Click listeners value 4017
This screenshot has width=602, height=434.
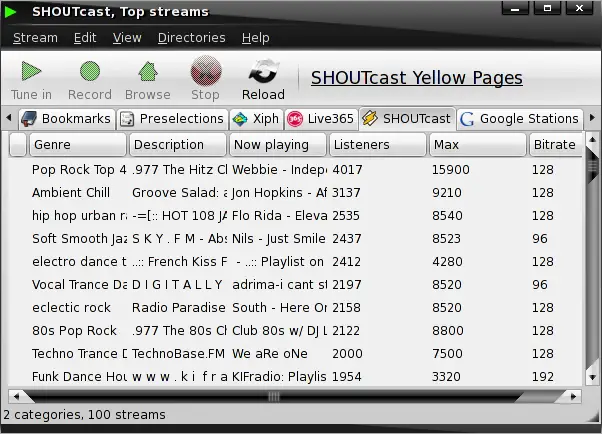point(347,169)
